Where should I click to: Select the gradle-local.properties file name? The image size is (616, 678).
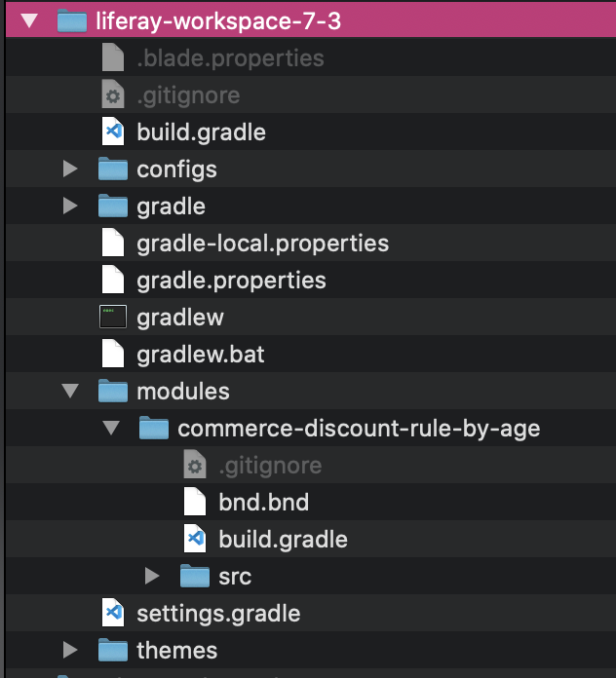click(x=262, y=244)
